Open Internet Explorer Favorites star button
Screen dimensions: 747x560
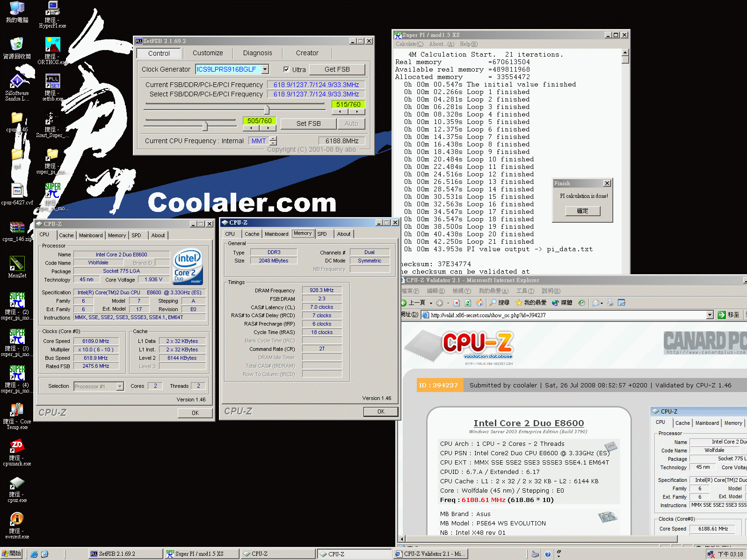pyautogui.click(x=531, y=303)
